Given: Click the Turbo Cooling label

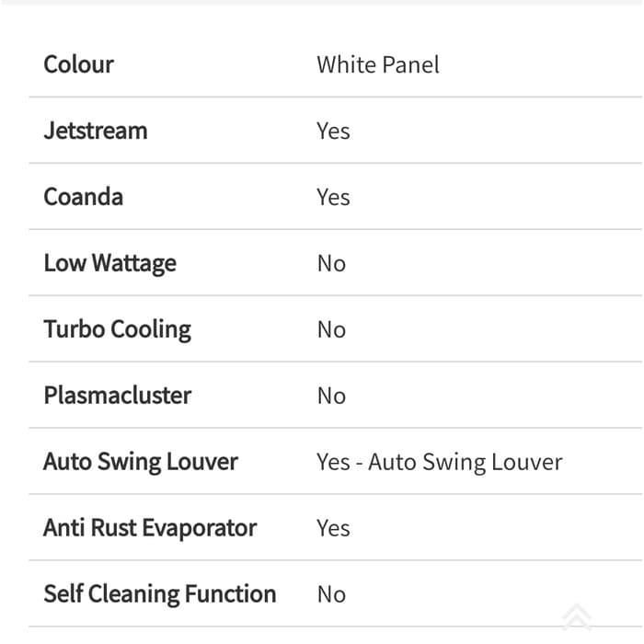Looking at the screenshot, I should pos(117,329).
